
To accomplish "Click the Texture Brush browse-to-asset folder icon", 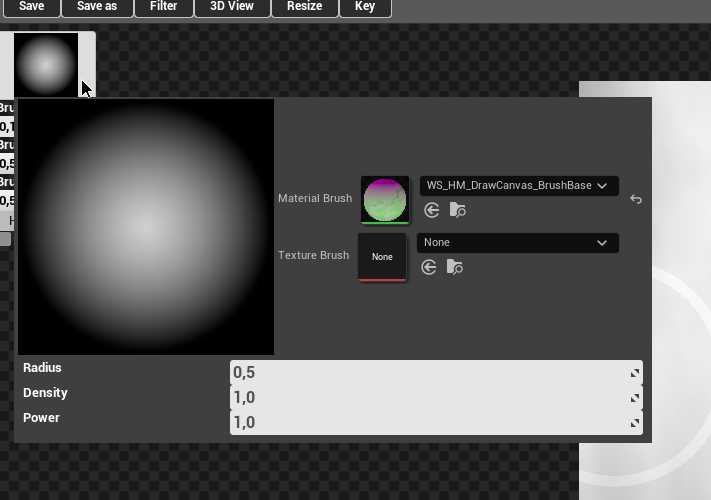I will click(454, 267).
